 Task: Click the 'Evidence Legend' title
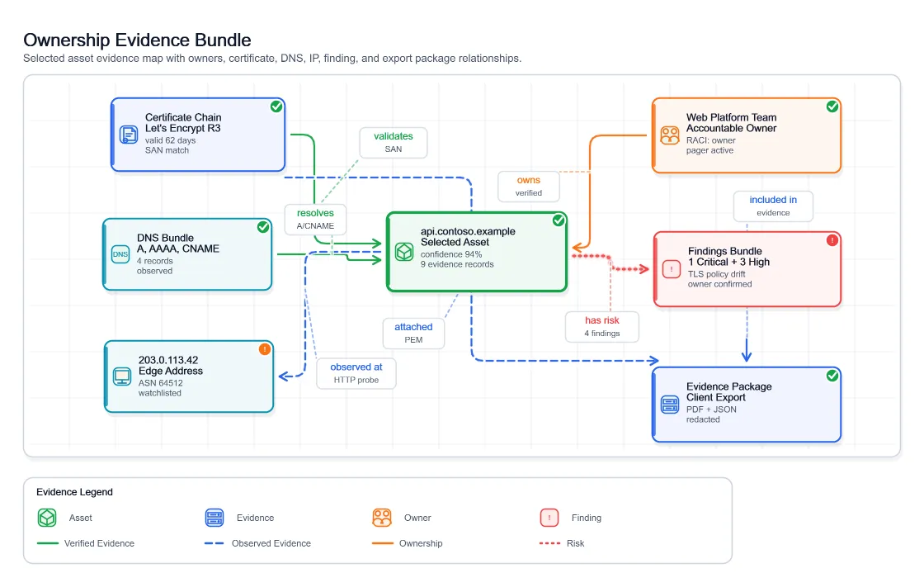74,492
